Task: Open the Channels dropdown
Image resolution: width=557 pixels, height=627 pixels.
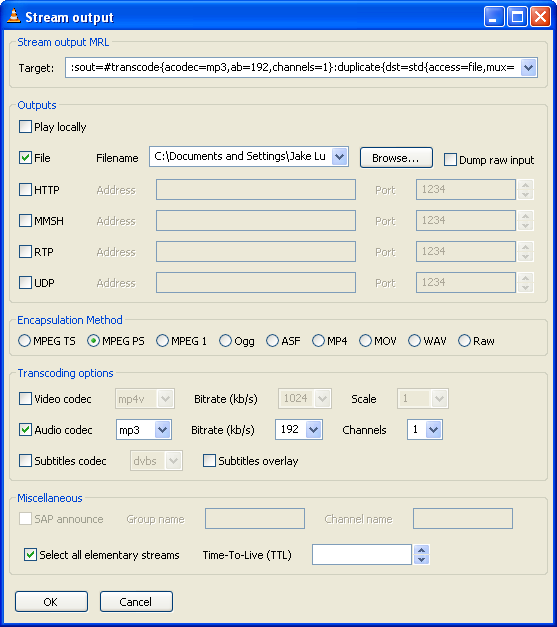Action: coord(433,430)
